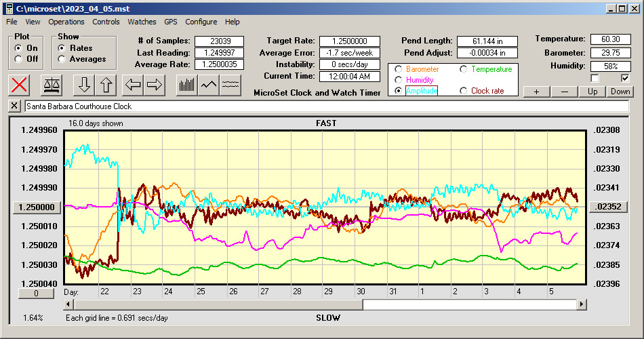Untick the checked box under Humidity
644x339 pixels.
pos(625,78)
